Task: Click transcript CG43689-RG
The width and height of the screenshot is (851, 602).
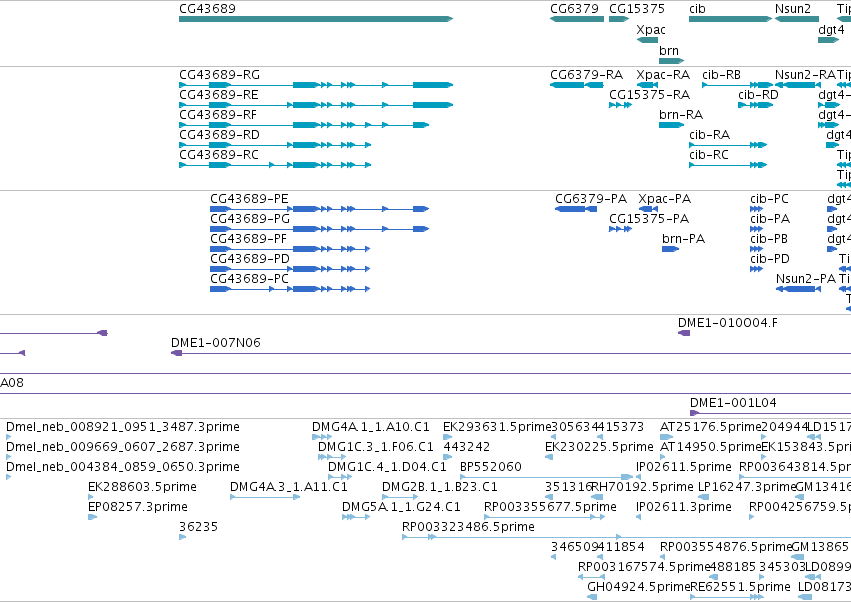Action: click(x=316, y=85)
